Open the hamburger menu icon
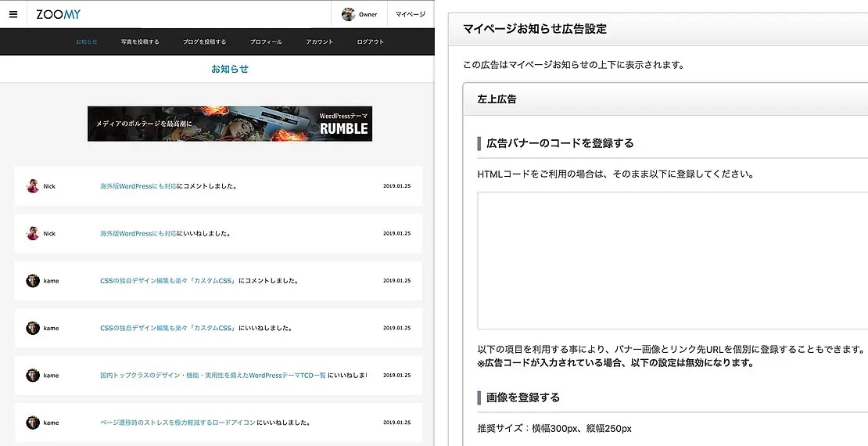 [x=13, y=14]
